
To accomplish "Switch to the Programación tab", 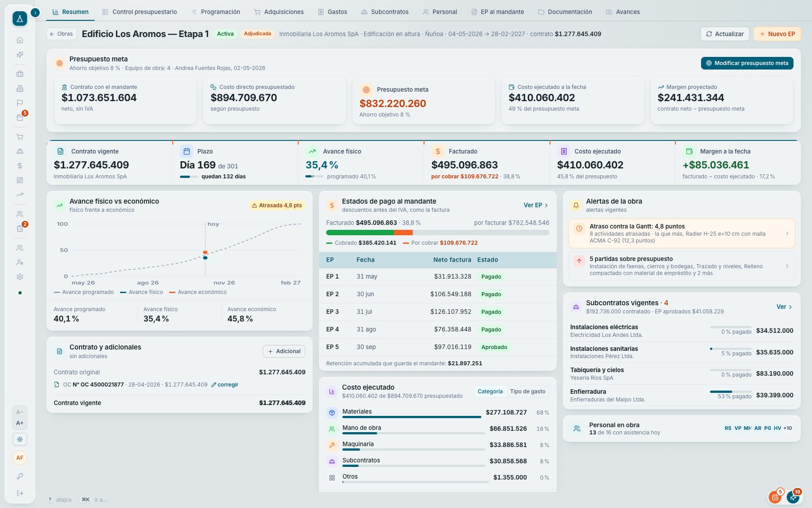I will [x=216, y=12].
